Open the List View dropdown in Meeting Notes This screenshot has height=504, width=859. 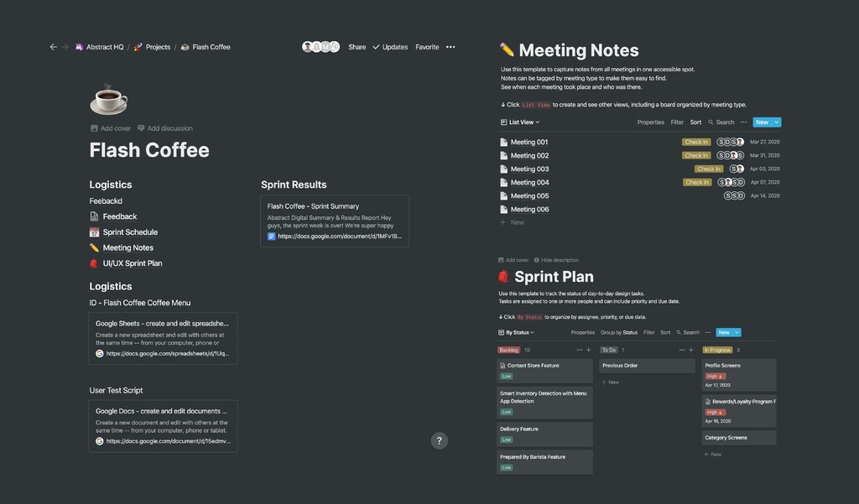520,122
